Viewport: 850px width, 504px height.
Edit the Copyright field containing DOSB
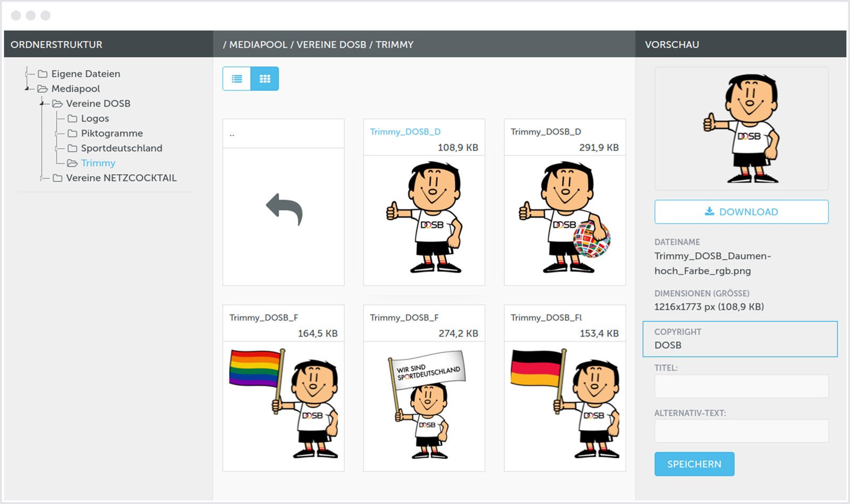pyautogui.click(x=739, y=345)
